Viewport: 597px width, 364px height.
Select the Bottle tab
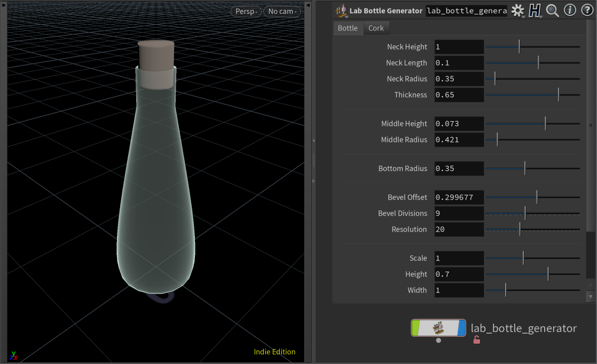pyautogui.click(x=348, y=28)
